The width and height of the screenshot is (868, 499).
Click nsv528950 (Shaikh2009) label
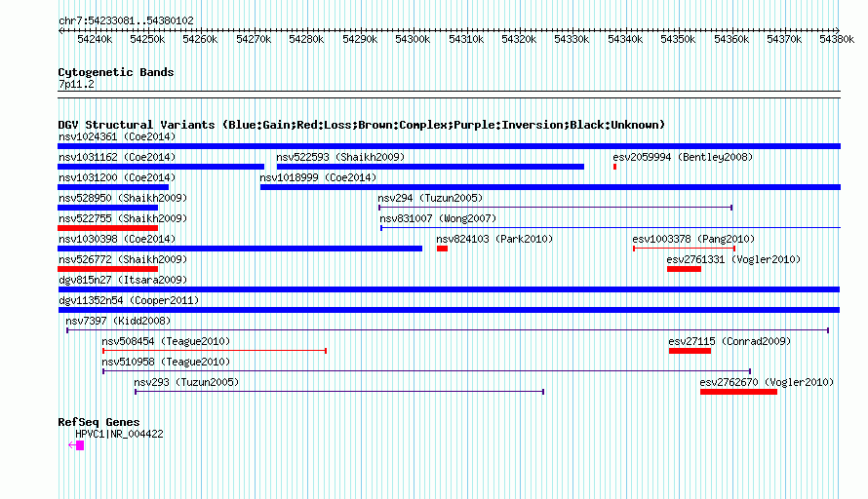pos(123,198)
